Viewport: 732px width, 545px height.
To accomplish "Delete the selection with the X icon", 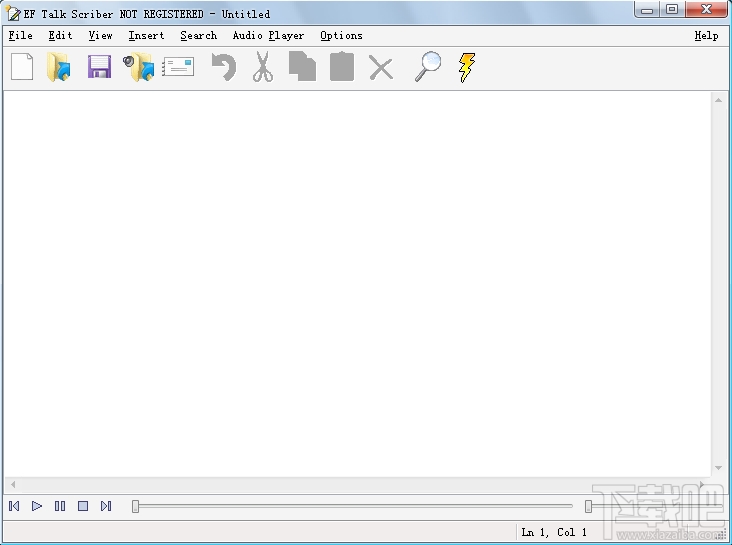I will (x=381, y=68).
